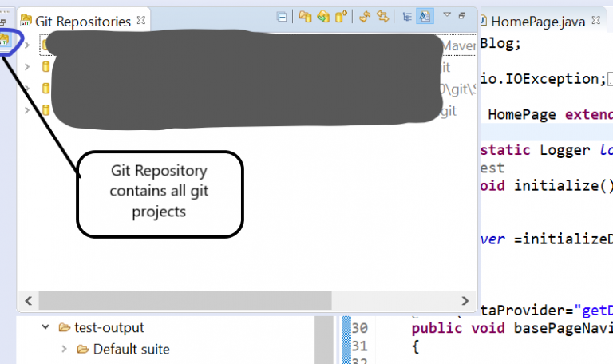Image resolution: width=613 pixels, height=364 pixels.
Task: Click the Git Repositories tab icon
Action: (26, 20)
